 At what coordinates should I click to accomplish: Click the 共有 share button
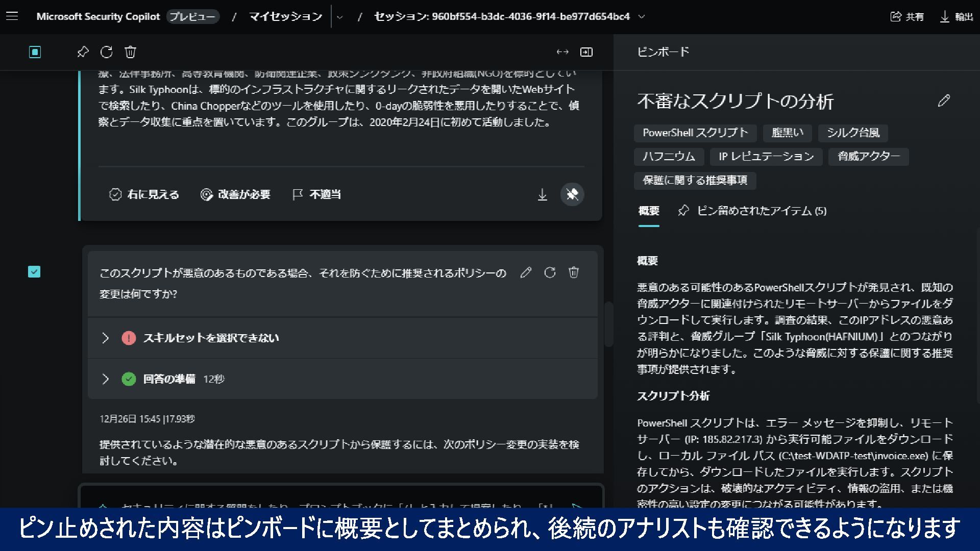pos(907,17)
